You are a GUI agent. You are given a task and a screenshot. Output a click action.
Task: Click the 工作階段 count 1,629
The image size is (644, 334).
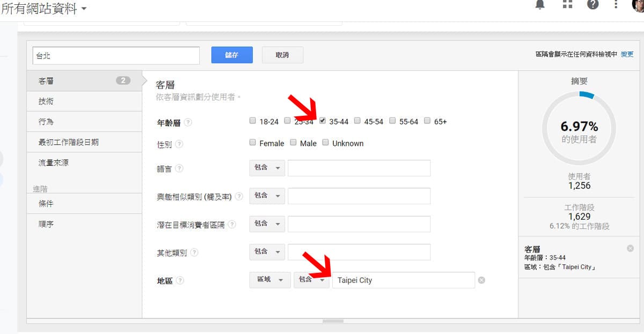pos(579,217)
